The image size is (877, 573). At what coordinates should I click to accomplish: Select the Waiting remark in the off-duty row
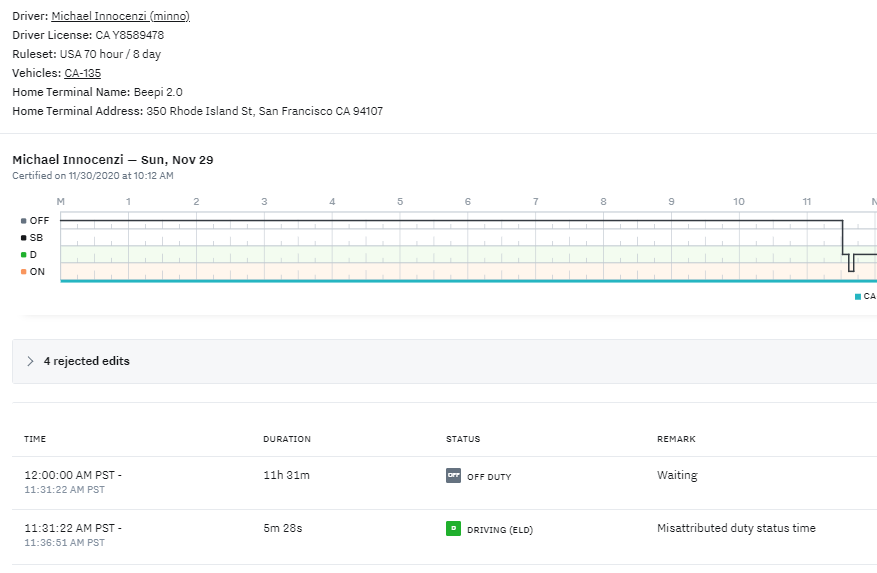pyautogui.click(x=677, y=475)
